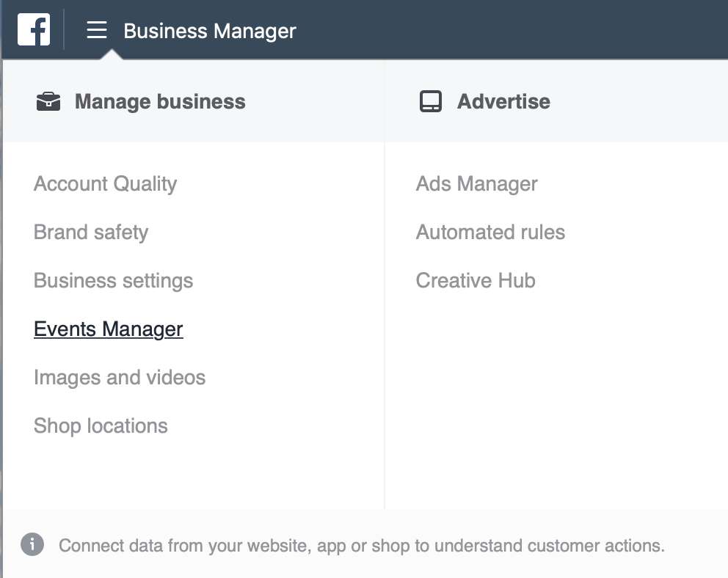Viewport: 728px width, 578px height.
Task: Click the Manage business heading
Action: pos(160,102)
